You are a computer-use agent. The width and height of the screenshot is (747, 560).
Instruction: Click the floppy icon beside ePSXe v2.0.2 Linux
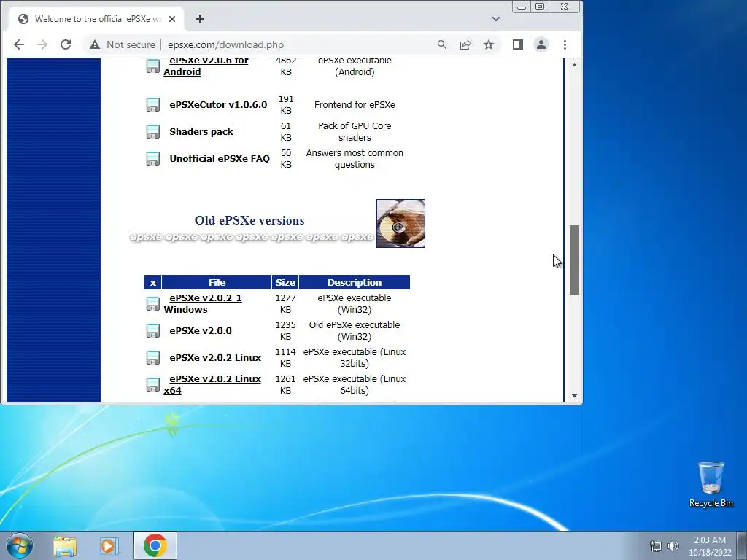(x=153, y=357)
